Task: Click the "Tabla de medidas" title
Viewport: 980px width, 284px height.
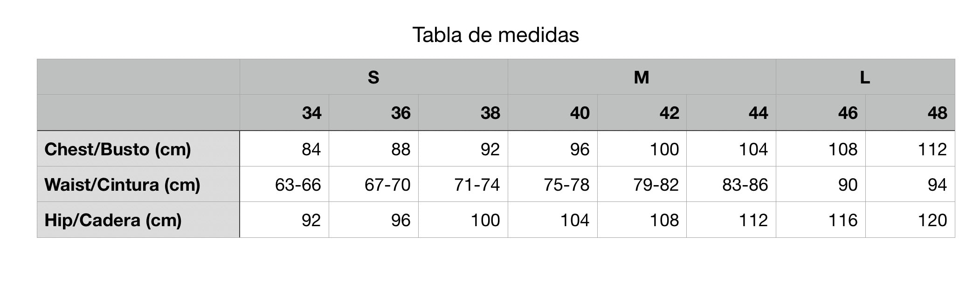Action: pos(495,35)
